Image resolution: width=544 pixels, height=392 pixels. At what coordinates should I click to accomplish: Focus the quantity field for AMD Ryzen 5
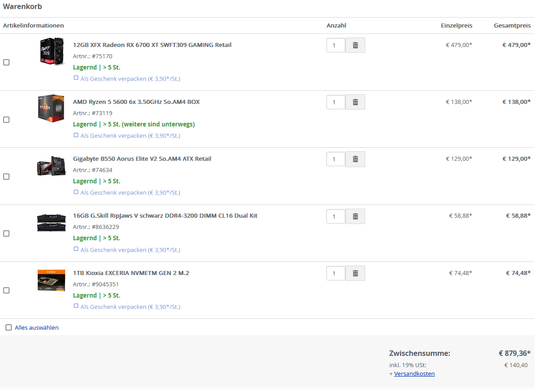[335, 102]
